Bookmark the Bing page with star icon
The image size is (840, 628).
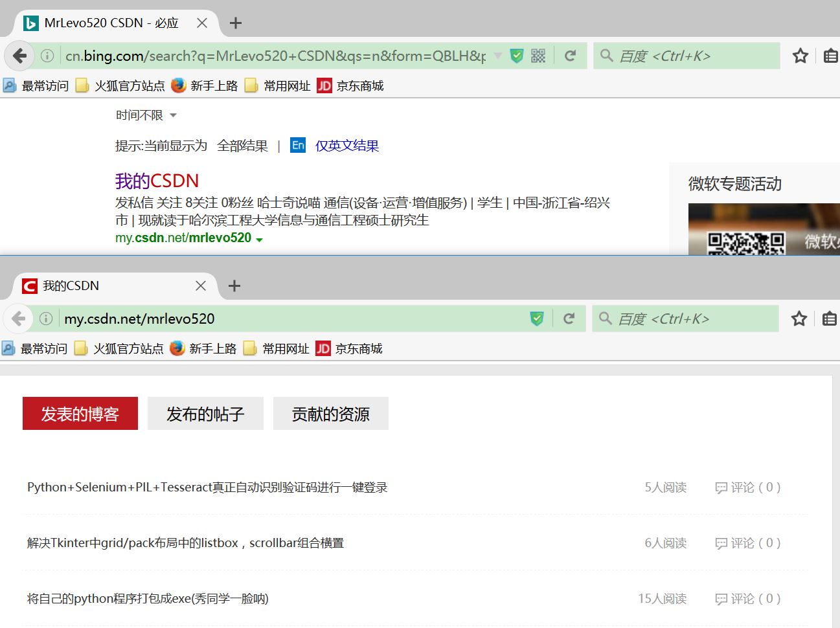click(x=800, y=56)
